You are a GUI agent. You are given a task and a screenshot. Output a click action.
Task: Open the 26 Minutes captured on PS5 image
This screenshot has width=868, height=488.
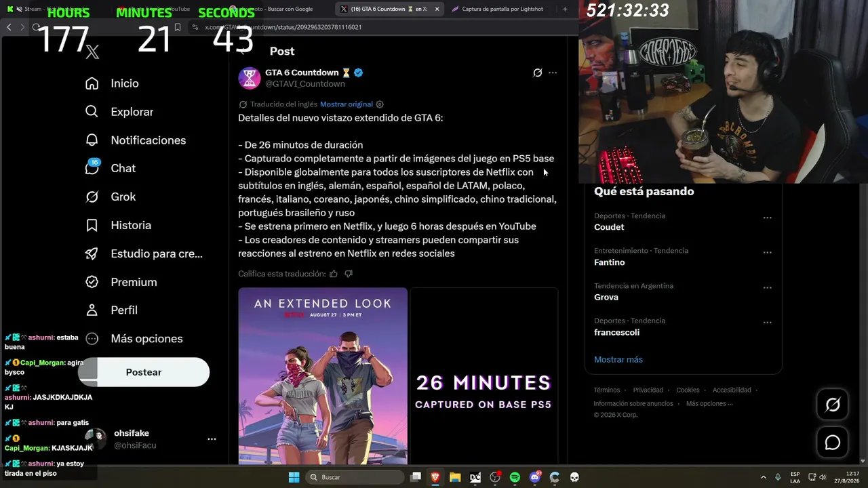(484, 376)
